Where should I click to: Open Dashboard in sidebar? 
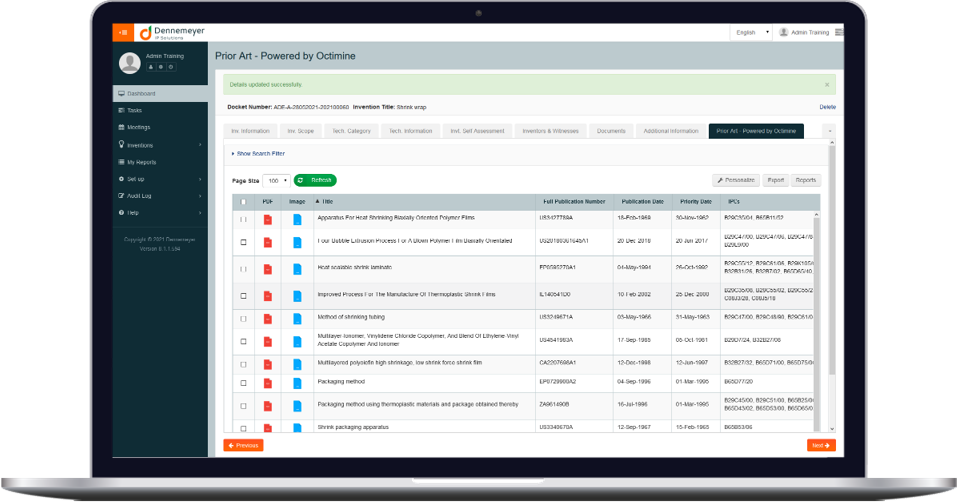[160, 94]
